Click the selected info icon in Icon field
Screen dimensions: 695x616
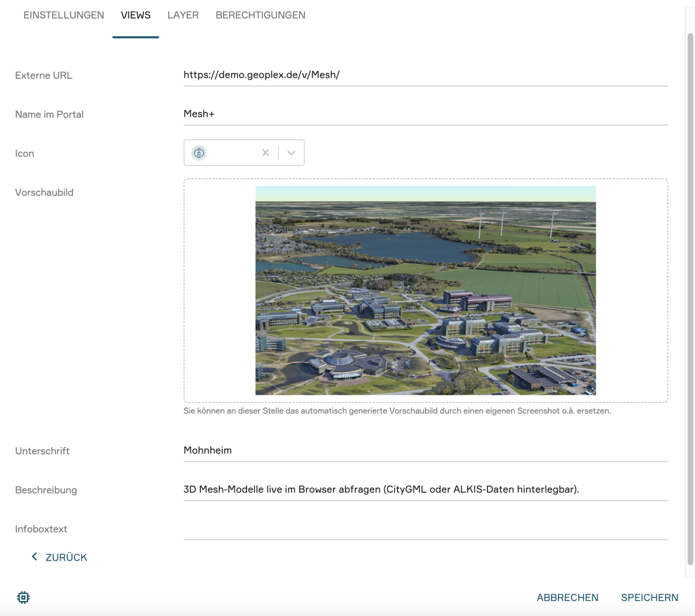tap(199, 153)
